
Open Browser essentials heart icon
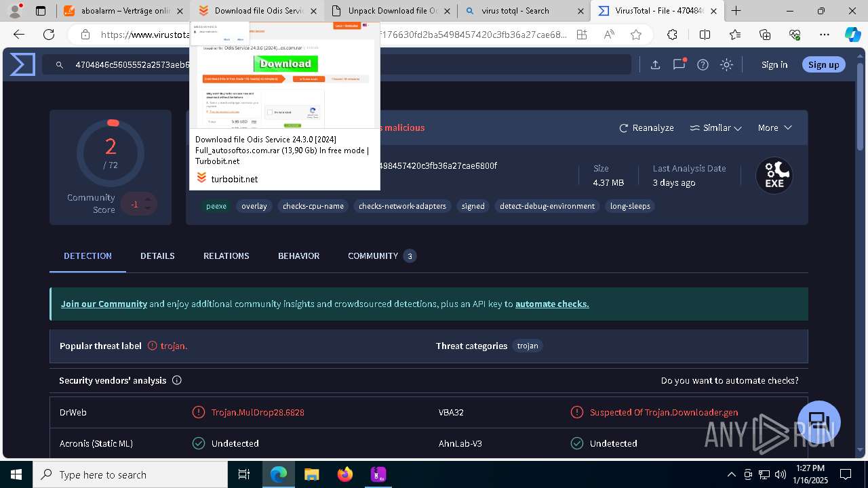795,35
